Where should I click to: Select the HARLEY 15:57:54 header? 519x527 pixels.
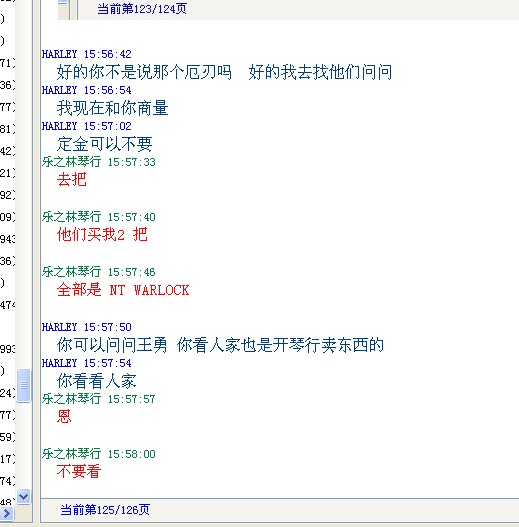(86, 363)
